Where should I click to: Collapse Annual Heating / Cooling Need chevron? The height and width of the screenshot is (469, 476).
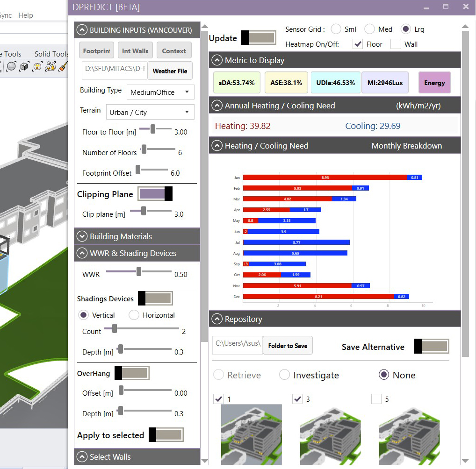coord(217,106)
